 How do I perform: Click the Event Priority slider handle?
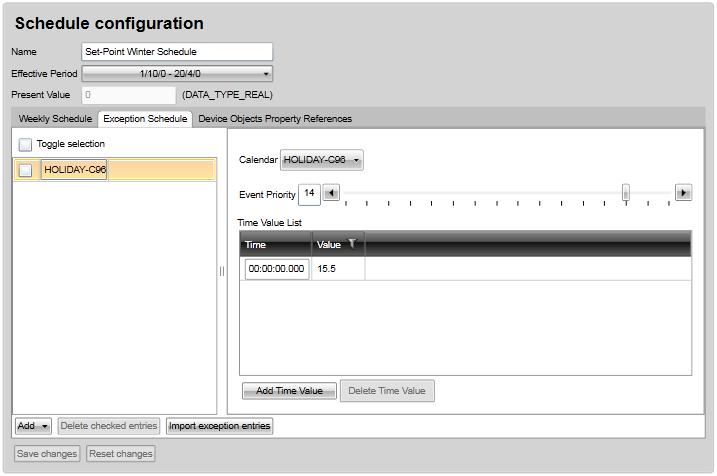(626, 193)
